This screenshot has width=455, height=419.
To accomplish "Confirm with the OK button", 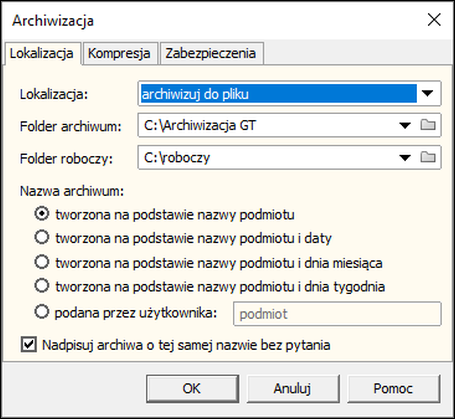I will coord(192,389).
